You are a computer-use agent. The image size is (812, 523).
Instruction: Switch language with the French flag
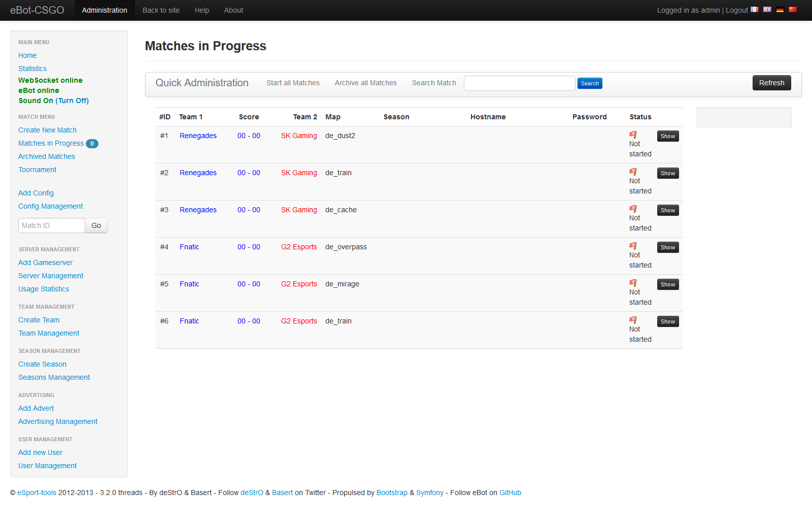[x=754, y=10]
